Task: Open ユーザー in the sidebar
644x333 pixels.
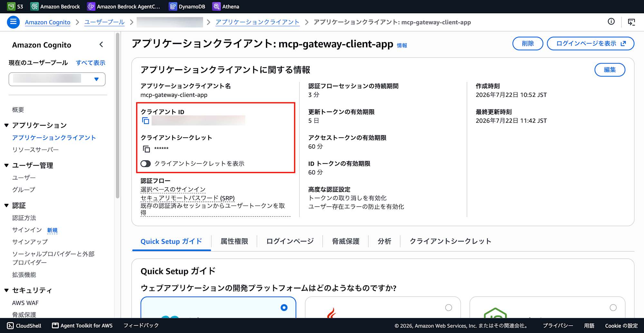Action: click(x=24, y=178)
